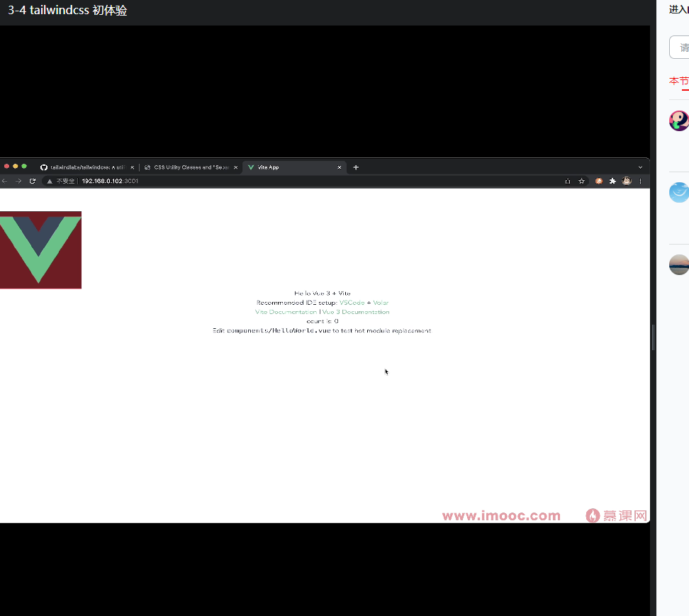This screenshot has width=689, height=616.
Task: Click the count is: 0 button
Action: pyautogui.click(x=323, y=321)
